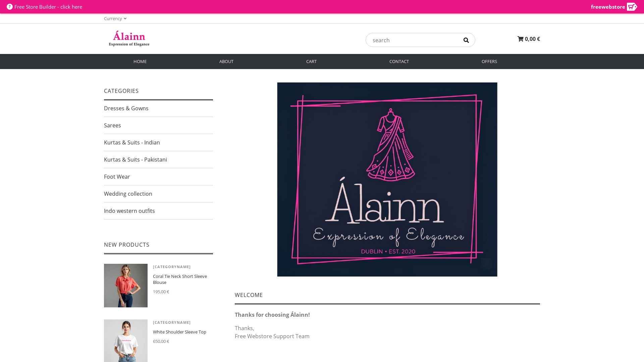Click 'Thanks for choosing Álainn!' text
The height and width of the screenshot is (362, 644).
(272, 315)
